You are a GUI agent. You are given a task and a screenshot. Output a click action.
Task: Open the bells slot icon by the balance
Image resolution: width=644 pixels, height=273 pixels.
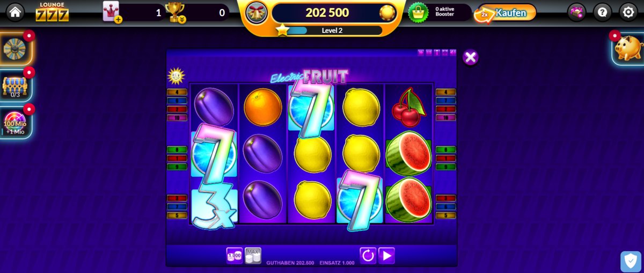(x=257, y=12)
